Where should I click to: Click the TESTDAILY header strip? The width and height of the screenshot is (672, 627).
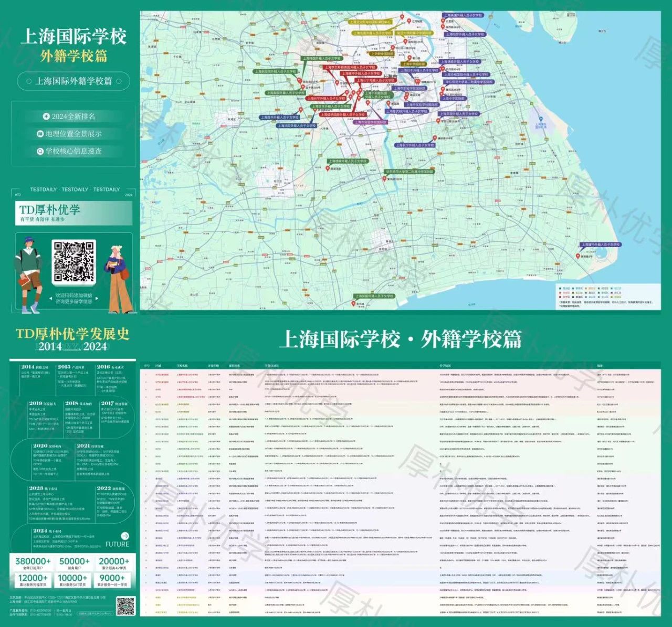[75, 189]
